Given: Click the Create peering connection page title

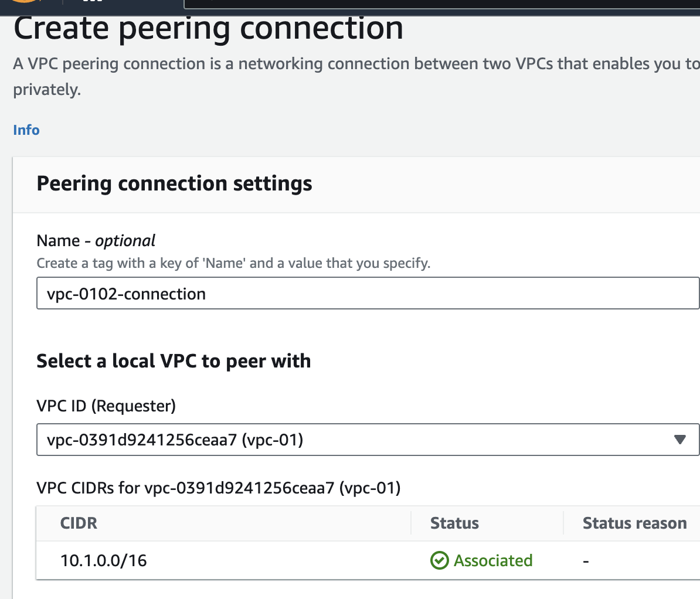Looking at the screenshot, I should tap(208, 29).
